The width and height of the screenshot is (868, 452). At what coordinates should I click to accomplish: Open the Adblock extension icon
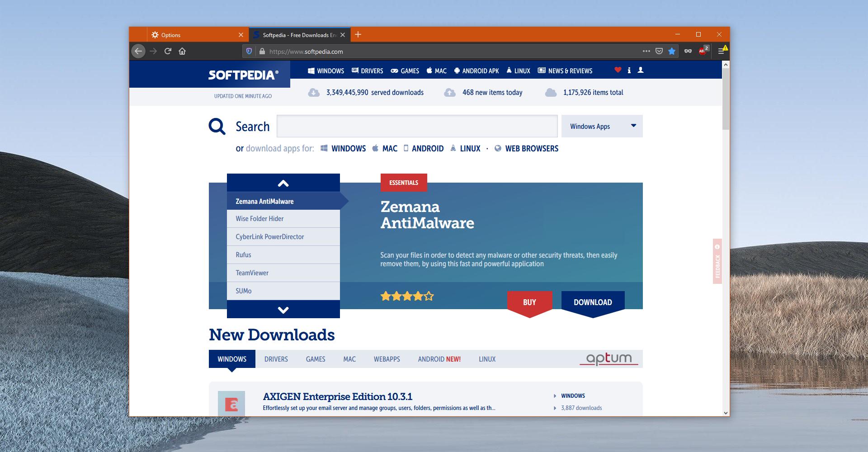(703, 51)
